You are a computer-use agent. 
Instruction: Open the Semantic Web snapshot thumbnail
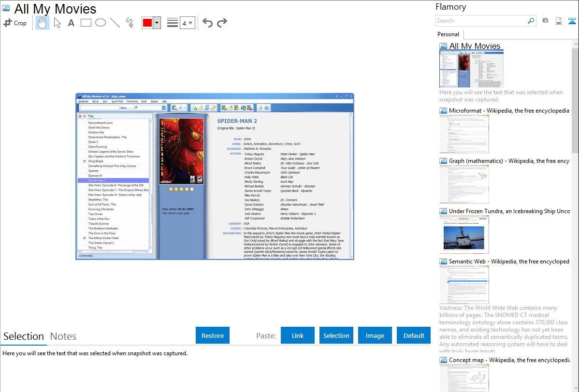[x=464, y=285]
